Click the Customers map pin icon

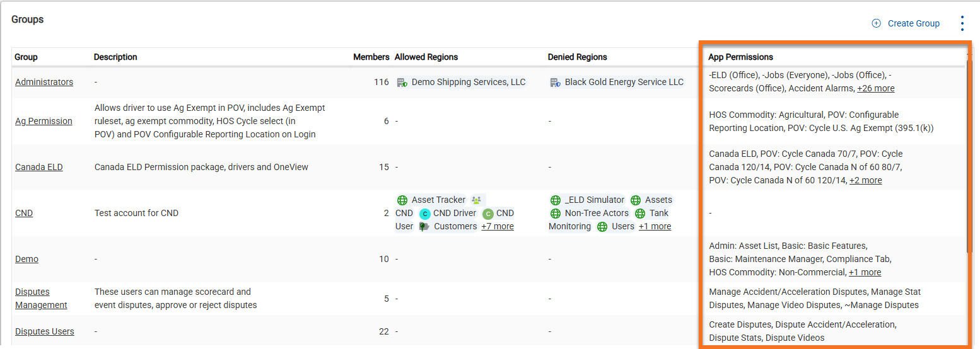424,227
